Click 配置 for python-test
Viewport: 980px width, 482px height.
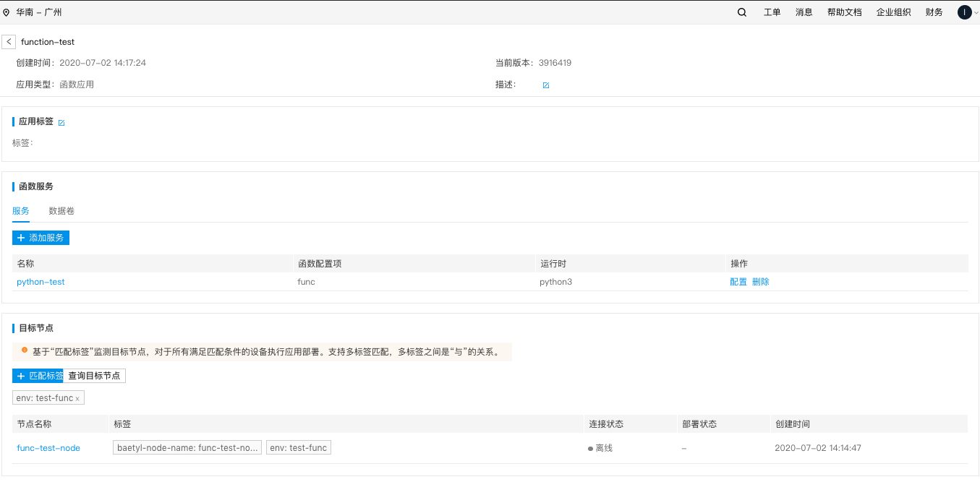[738, 282]
